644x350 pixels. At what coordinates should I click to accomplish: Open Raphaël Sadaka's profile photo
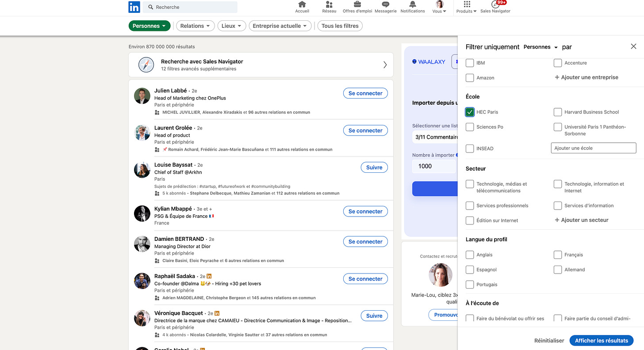tap(142, 281)
